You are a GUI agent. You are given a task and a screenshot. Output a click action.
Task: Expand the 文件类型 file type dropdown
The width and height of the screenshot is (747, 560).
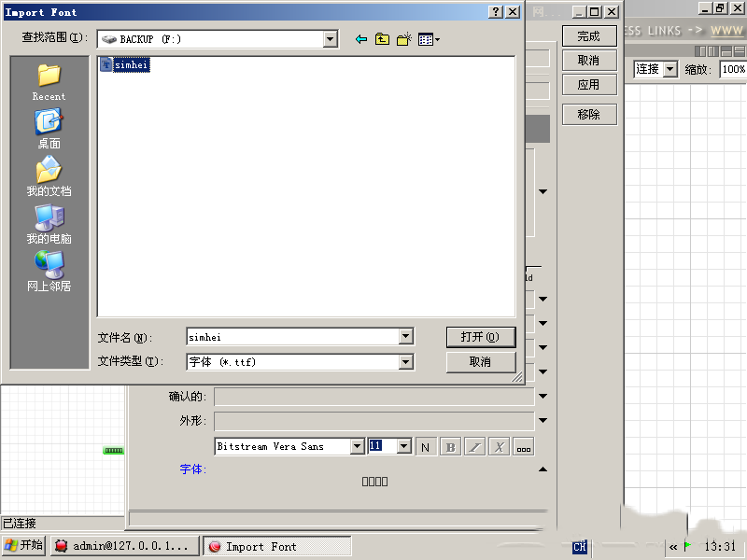point(405,362)
